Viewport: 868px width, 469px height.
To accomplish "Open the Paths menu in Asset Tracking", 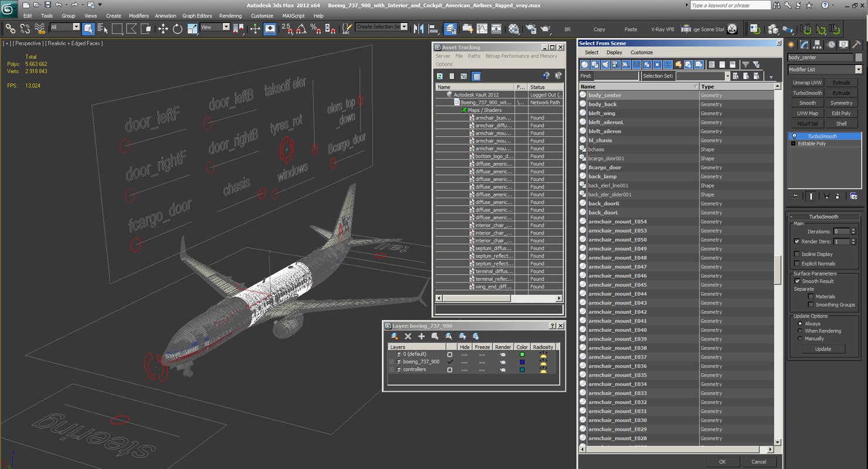I will tap(474, 56).
